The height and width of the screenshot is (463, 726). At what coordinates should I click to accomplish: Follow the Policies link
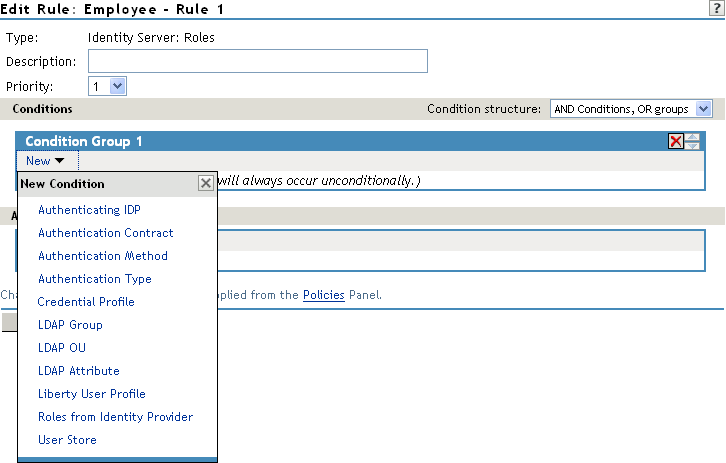click(324, 295)
